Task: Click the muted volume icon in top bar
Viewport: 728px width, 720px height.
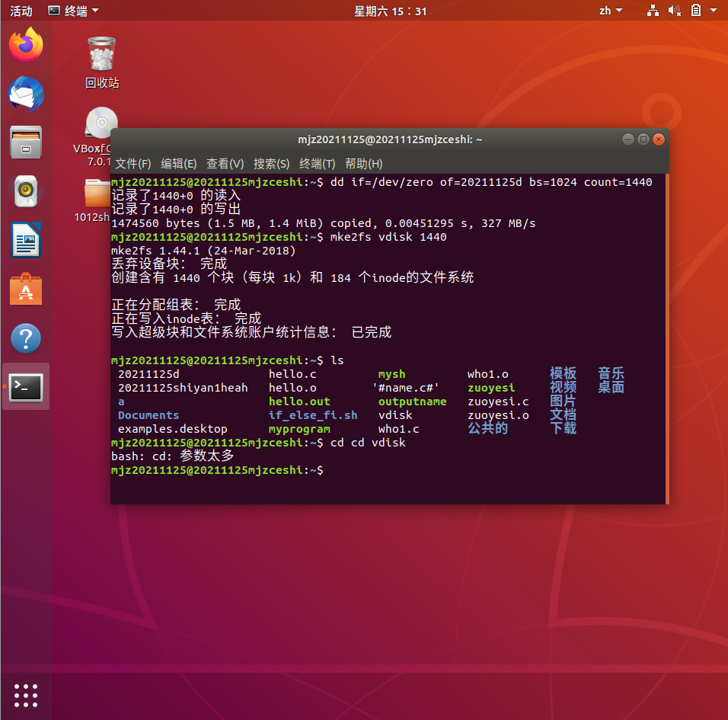Action: [674, 11]
